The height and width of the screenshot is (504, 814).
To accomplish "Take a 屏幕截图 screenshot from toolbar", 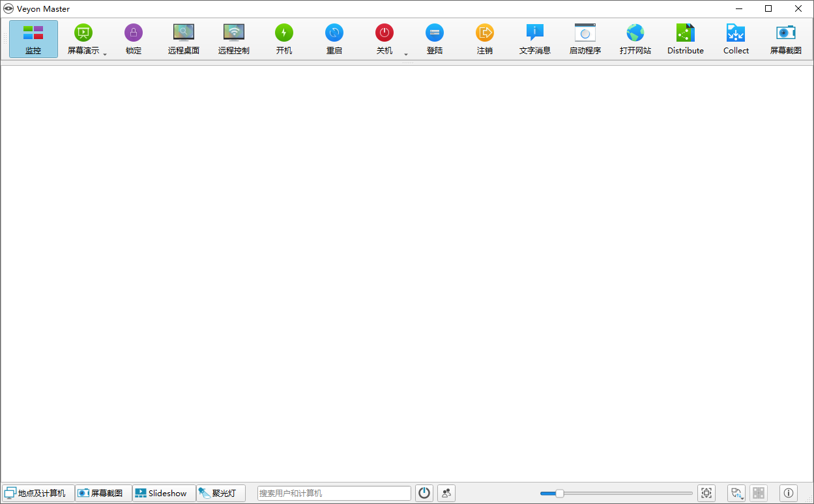I will click(x=786, y=39).
